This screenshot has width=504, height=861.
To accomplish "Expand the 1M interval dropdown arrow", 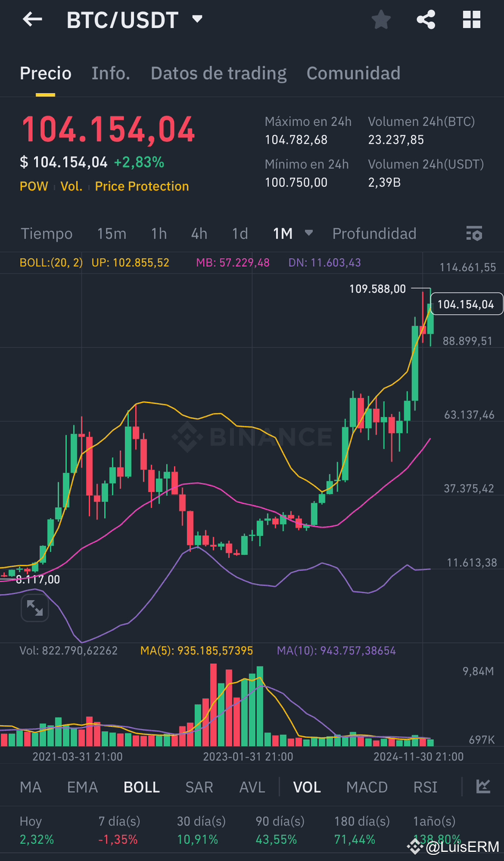I will click(309, 233).
